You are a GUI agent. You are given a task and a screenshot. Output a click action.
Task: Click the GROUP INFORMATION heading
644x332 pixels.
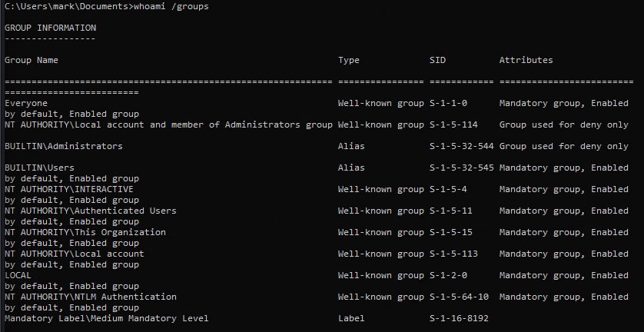[51, 28]
